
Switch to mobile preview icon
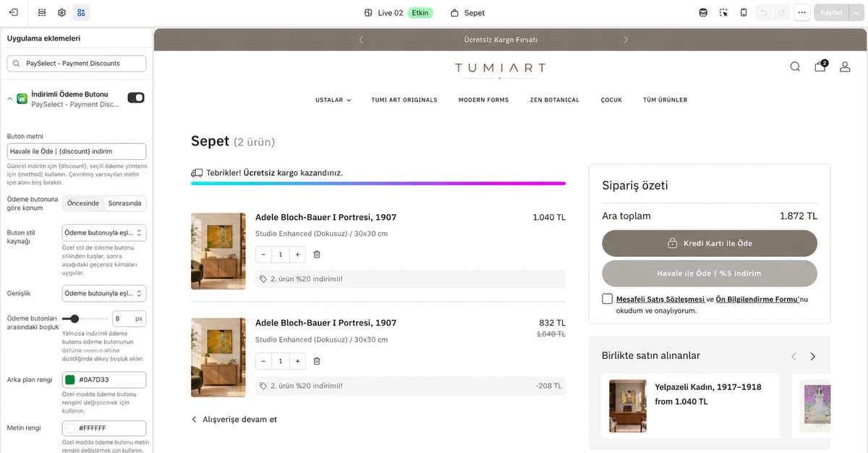click(744, 12)
